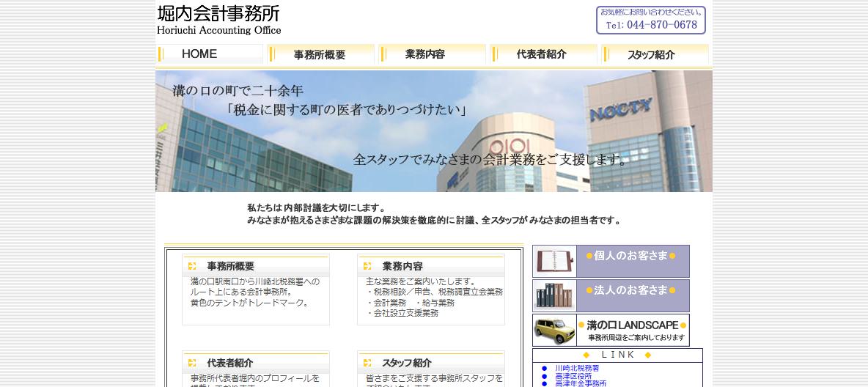Follow the 高津年金事務所 link

tap(581, 383)
